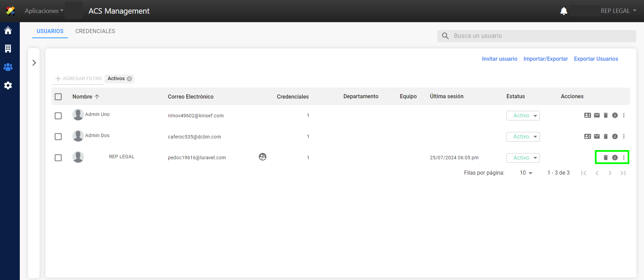Open the settings gear in sidebar
Viewport: 644px width, 280px height.
[8, 86]
